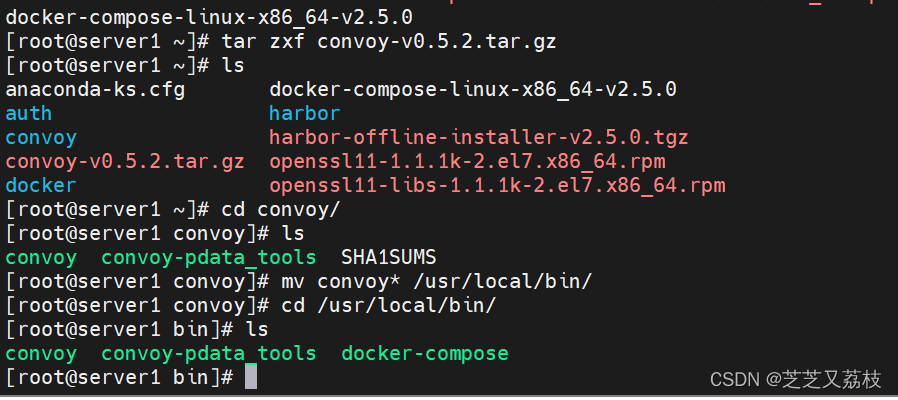Click the 'tar zxf convoy-v0.5.2.tar.gz' command
This screenshot has height=400, width=898.
[389, 41]
